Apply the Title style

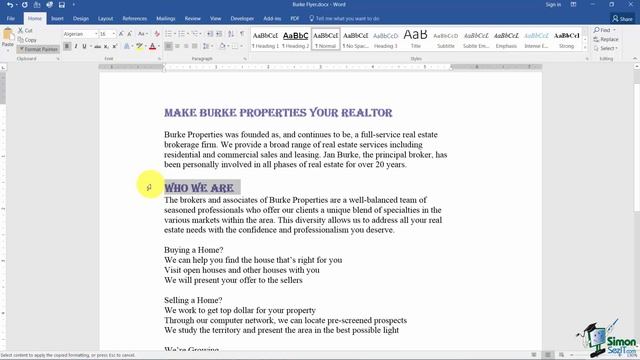[x=416, y=40]
